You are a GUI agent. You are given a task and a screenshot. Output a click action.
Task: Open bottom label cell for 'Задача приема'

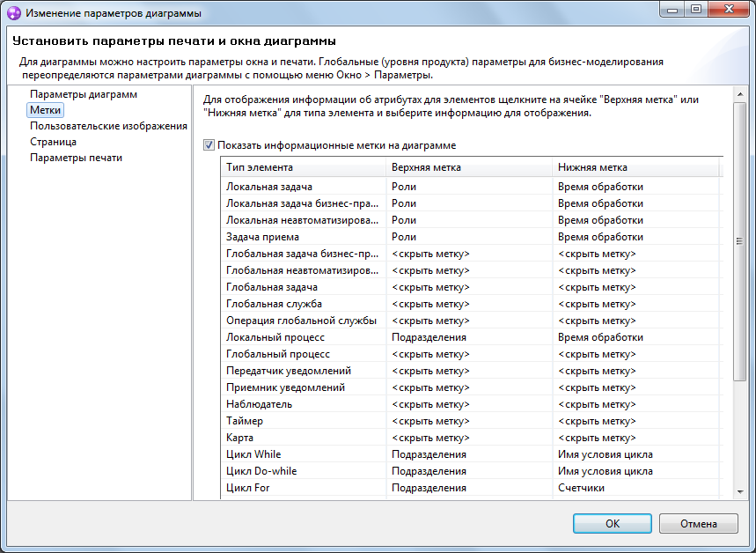click(635, 237)
